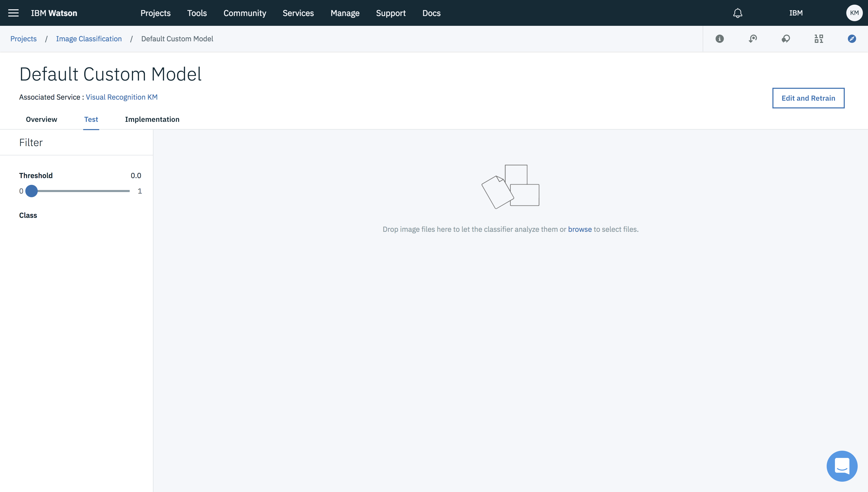The width and height of the screenshot is (868, 492).
Task: Click the notifications bell icon
Action: pyautogui.click(x=738, y=13)
